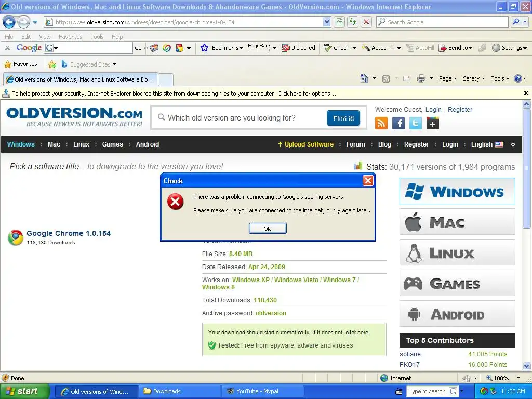
Task: Click the Print icon in command bar
Action: (421, 79)
